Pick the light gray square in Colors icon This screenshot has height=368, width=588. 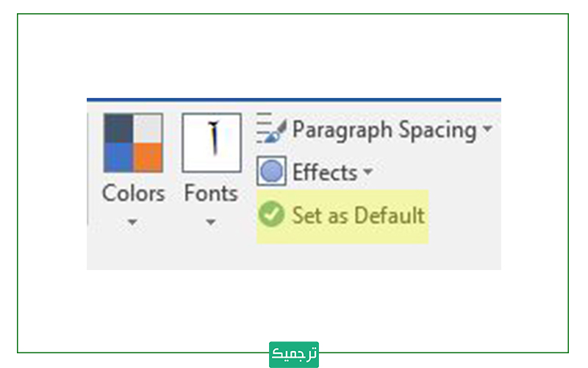[x=148, y=128]
